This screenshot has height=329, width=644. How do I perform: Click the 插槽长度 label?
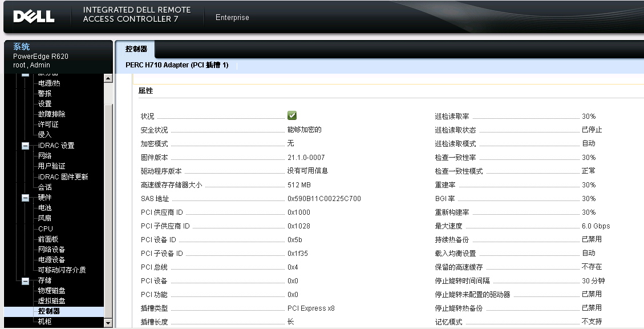[155, 322]
